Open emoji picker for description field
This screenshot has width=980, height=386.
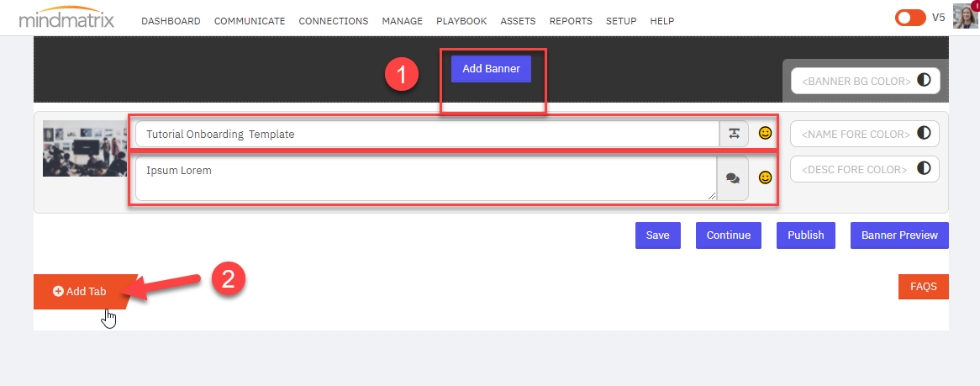765,177
